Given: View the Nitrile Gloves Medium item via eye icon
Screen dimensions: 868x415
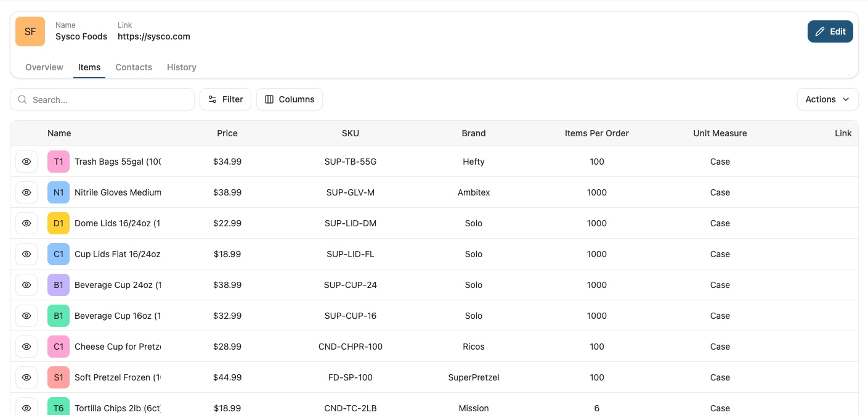Looking at the screenshot, I should pos(26,192).
